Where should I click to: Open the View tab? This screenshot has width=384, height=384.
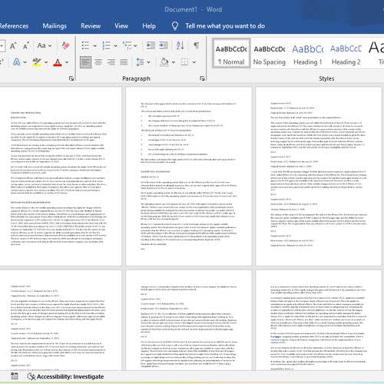[x=121, y=26]
